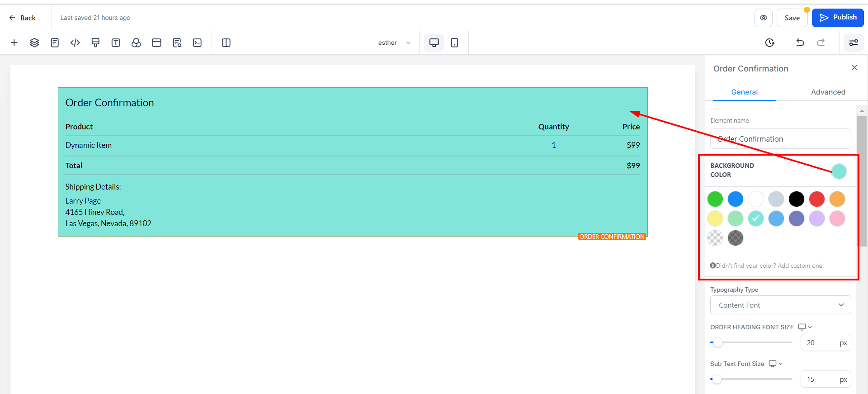Go Back to the previous page

(x=22, y=18)
